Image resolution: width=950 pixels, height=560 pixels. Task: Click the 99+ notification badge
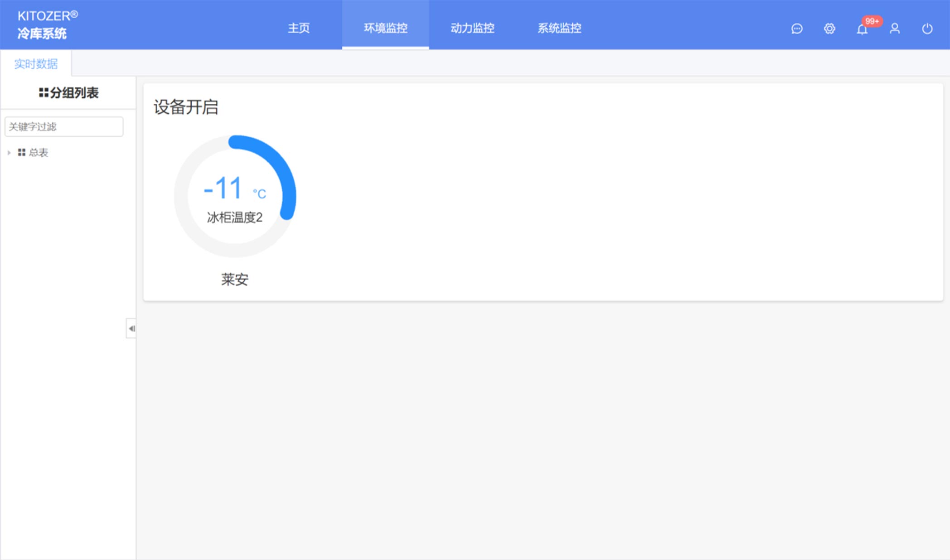[872, 21]
